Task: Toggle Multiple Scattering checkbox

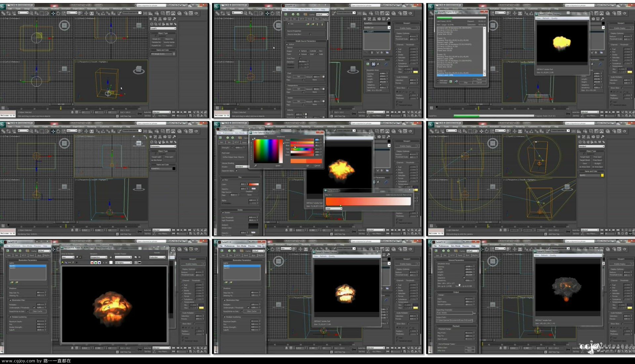Action: [11, 317]
